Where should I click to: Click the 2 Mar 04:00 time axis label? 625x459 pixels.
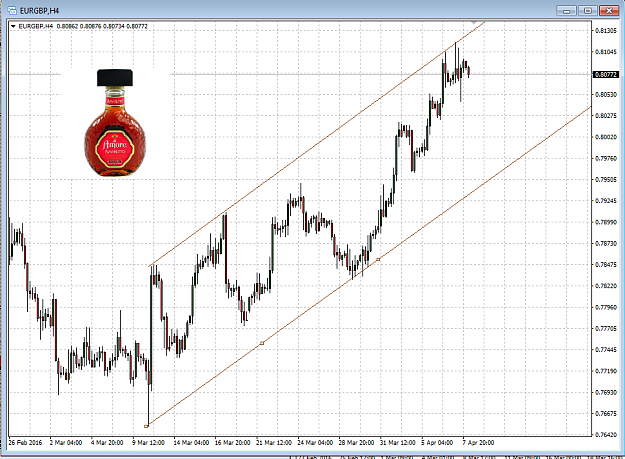[66, 443]
